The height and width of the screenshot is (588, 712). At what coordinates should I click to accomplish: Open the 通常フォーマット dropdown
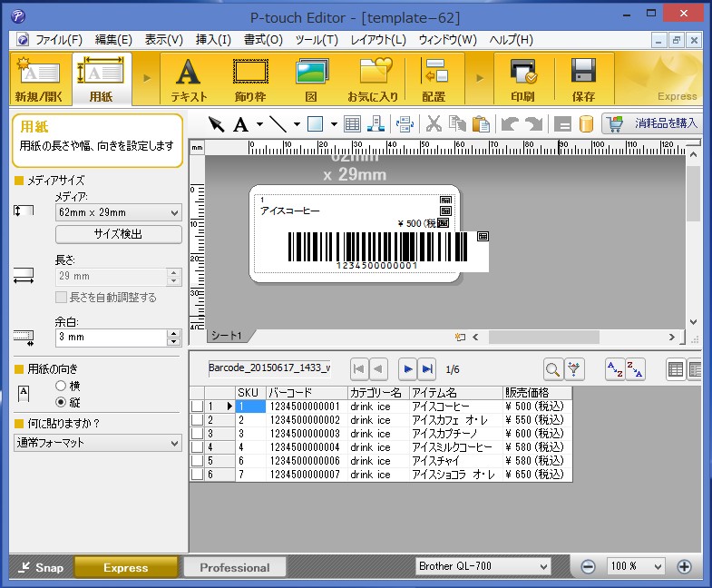pos(98,443)
